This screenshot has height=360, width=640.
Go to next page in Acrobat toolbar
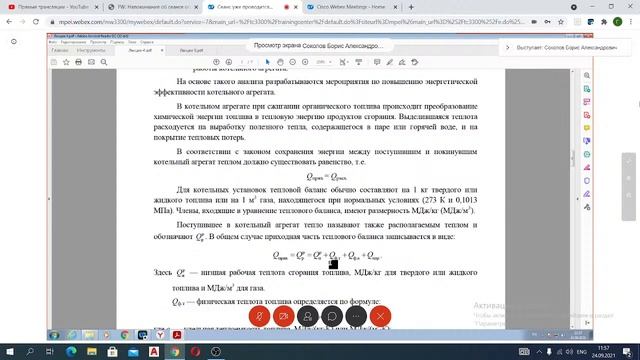(229, 62)
